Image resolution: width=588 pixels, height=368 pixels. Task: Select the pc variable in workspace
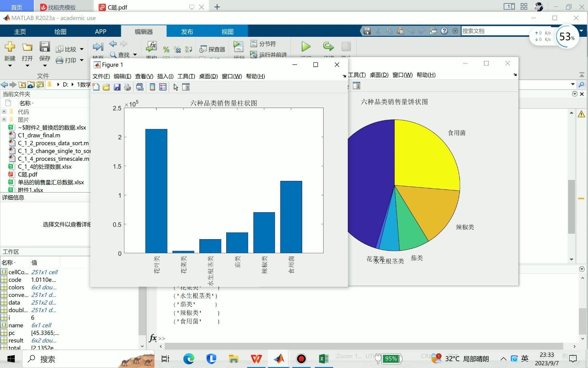pos(12,333)
